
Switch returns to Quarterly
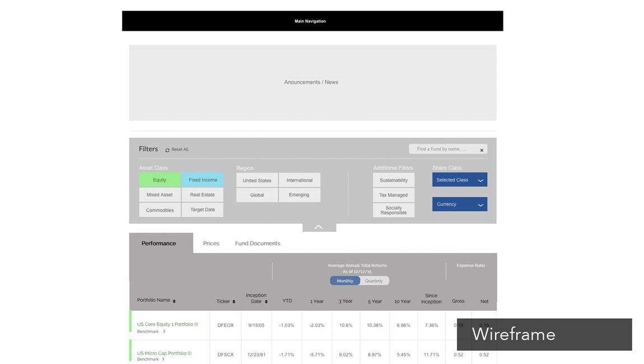(x=374, y=281)
